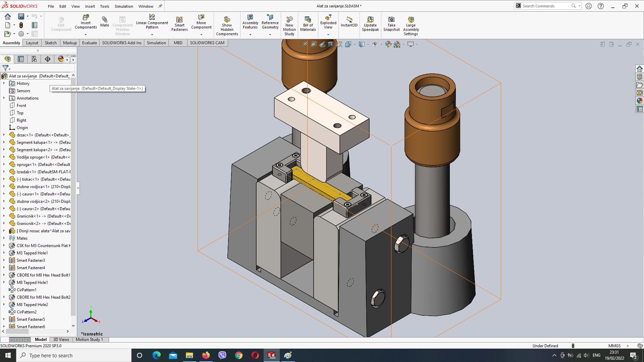Expand the drzac<1> component
Screen dimensions: 644x362
coord(4,135)
